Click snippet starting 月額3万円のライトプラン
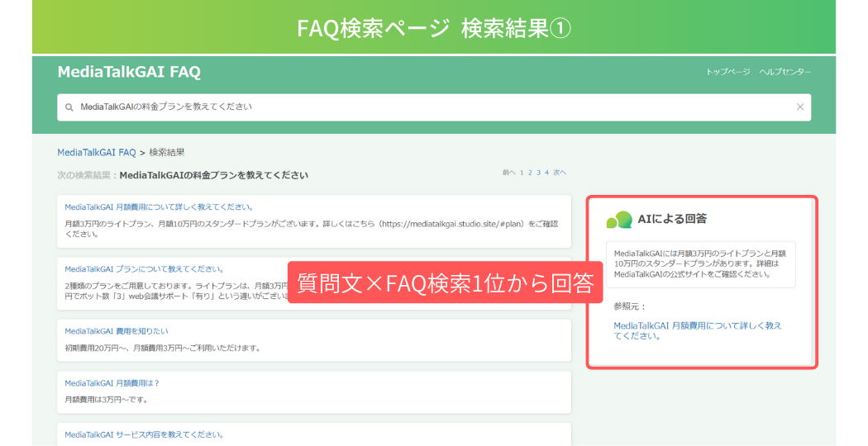Viewport: 868px width, 446px height. coord(311,229)
